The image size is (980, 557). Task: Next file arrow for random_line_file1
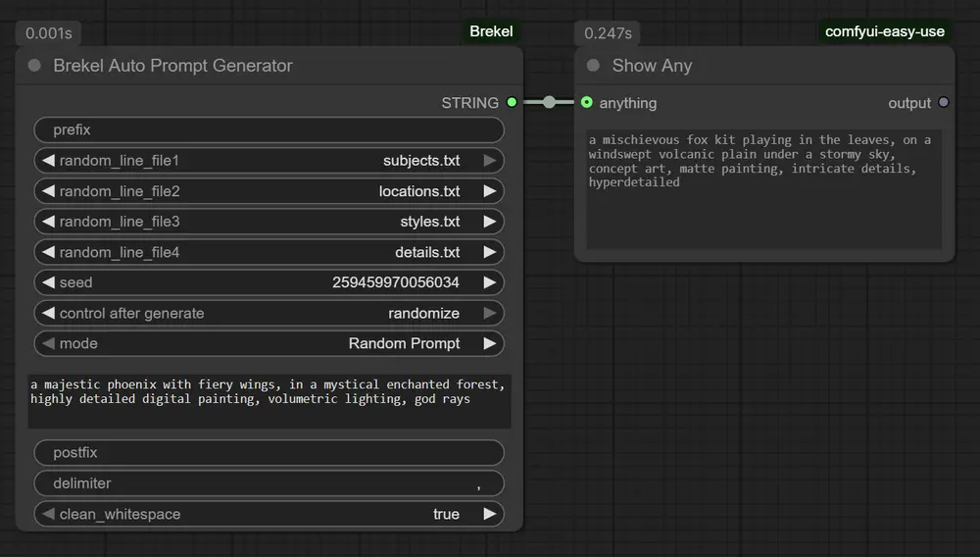490,161
